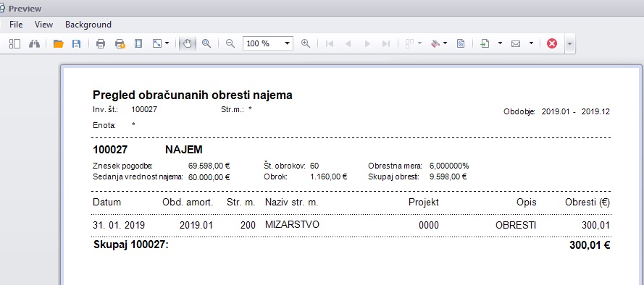The image size is (644, 285).
Task: Click the NAJEM heading
Action: click(x=184, y=150)
